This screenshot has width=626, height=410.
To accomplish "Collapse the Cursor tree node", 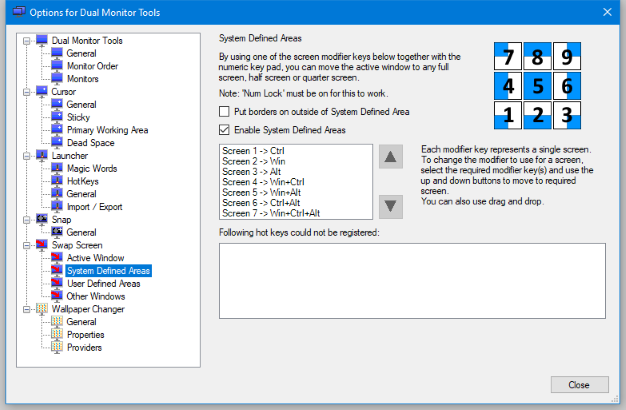I will tap(27, 92).
